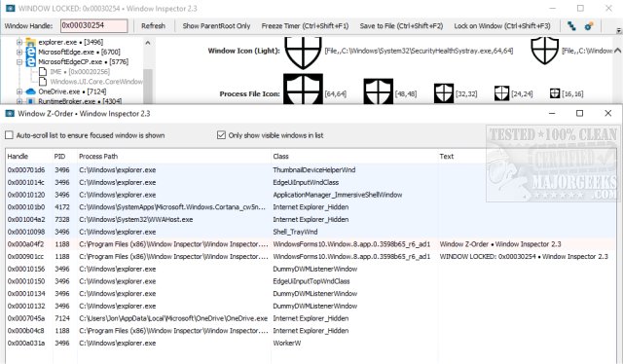This screenshot has height=364, width=623.
Task: Select ApplicationManager_ImmersiveShellWindow row
Action: 311,195
